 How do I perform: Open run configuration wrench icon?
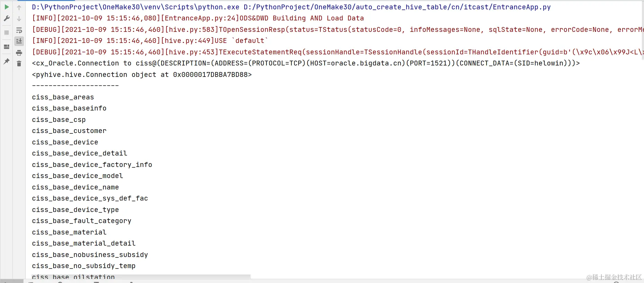click(7, 18)
